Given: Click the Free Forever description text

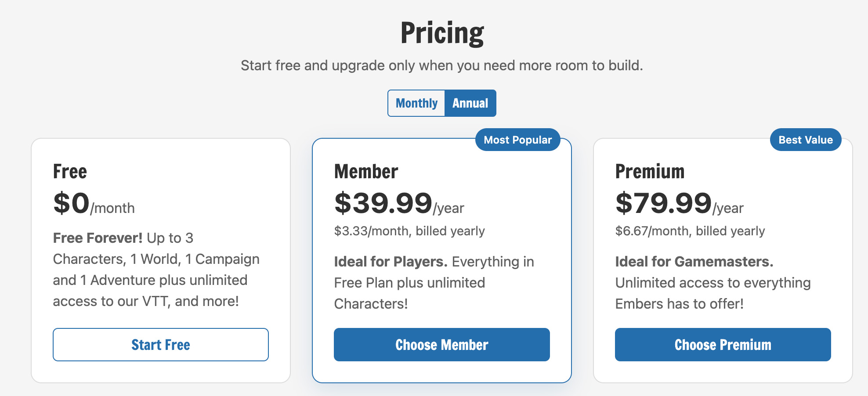Looking at the screenshot, I should coord(156,270).
